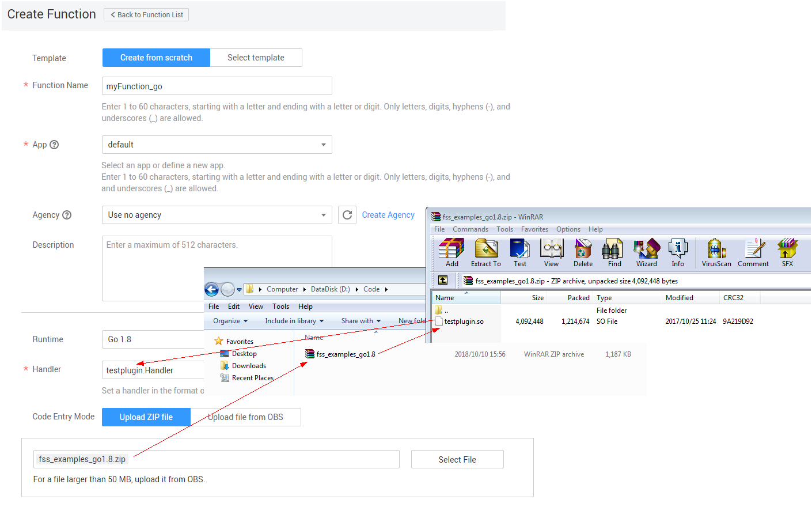The image size is (812, 507).
Task: Select the Create from scratch option
Action: (156, 58)
